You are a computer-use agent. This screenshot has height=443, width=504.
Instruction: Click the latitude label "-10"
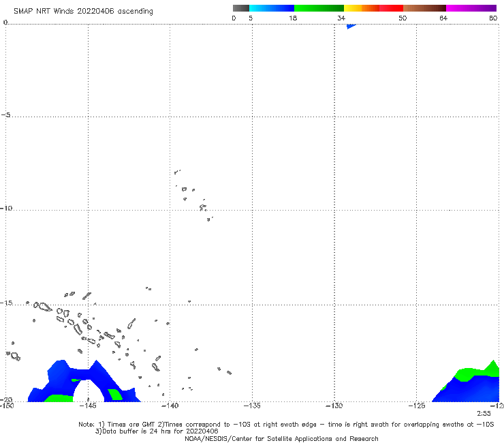(6, 208)
